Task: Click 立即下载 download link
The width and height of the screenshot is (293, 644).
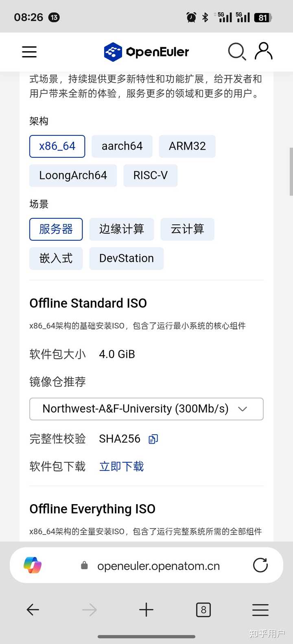Action: pos(121,466)
